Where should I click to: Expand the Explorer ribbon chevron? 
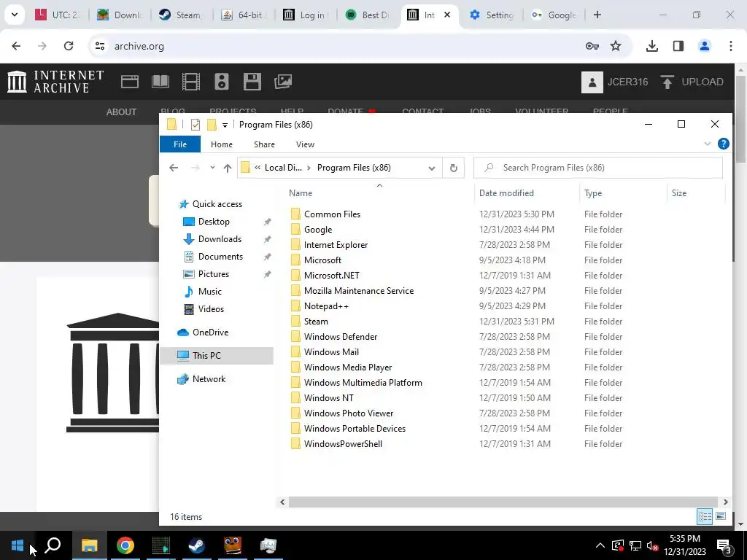tap(708, 144)
